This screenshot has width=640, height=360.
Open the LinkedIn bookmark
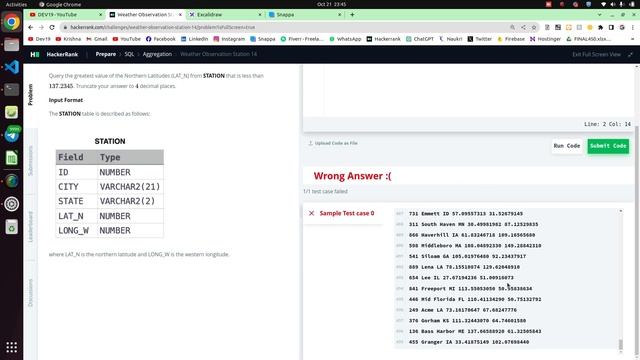[195, 39]
